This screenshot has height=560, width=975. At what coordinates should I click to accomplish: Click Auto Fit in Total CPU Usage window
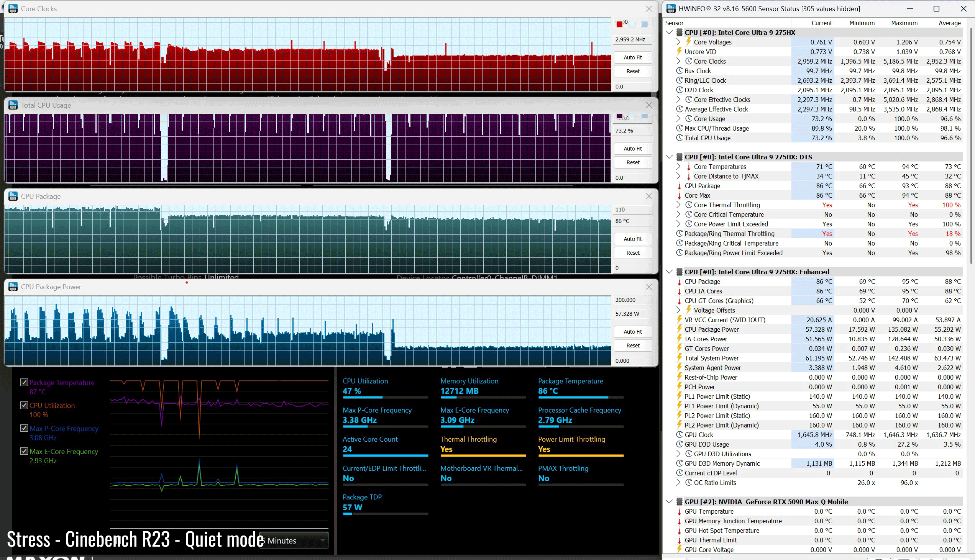(x=632, y=149)
